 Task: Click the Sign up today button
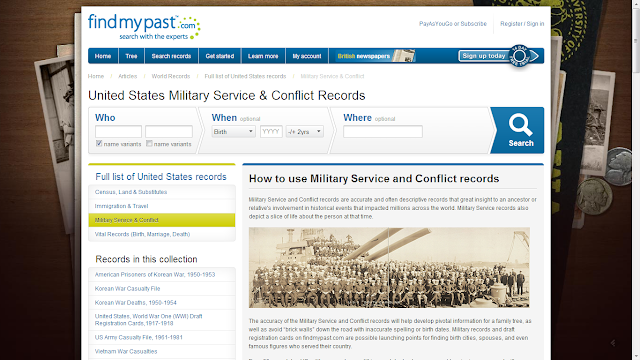(x=484, y=56)
